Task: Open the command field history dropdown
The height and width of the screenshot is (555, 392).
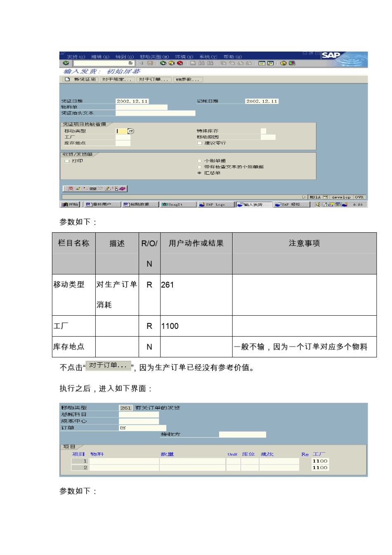Action: click(x=130, y=63)
